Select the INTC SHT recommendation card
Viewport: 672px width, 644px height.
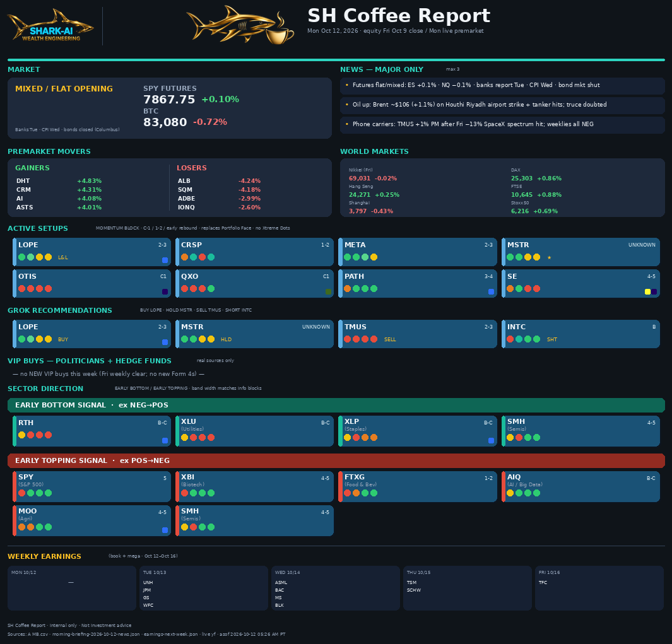[x=581, y=334]
